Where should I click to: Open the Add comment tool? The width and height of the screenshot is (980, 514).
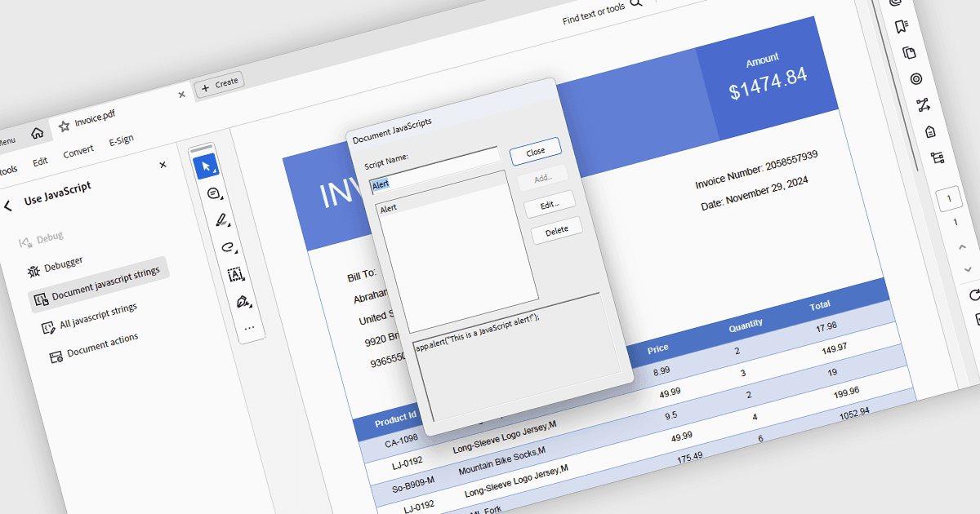214,193
